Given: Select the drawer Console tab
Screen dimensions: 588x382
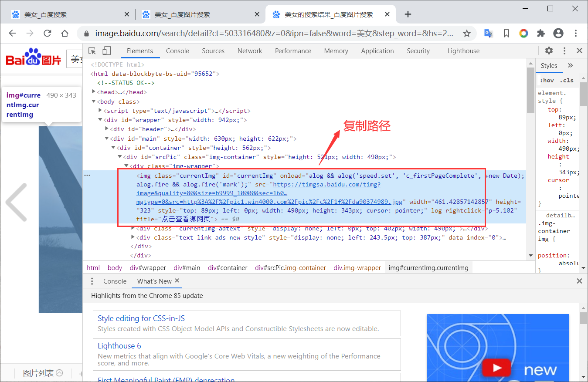Looking at the screenshot, I should (x=115, y=281).
